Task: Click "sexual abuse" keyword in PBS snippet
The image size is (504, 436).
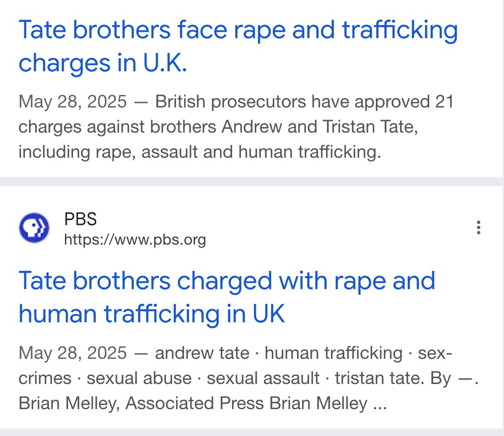Action: [x=139, y=378]
